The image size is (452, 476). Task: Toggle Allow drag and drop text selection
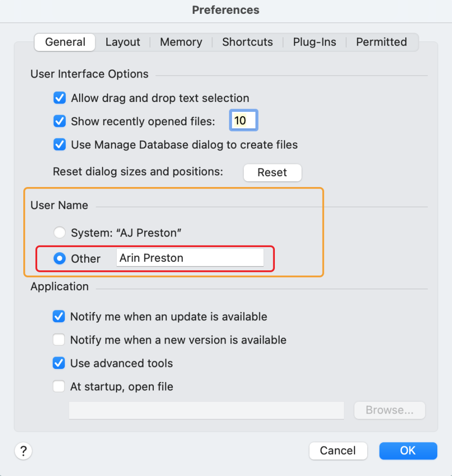(60, 98)
